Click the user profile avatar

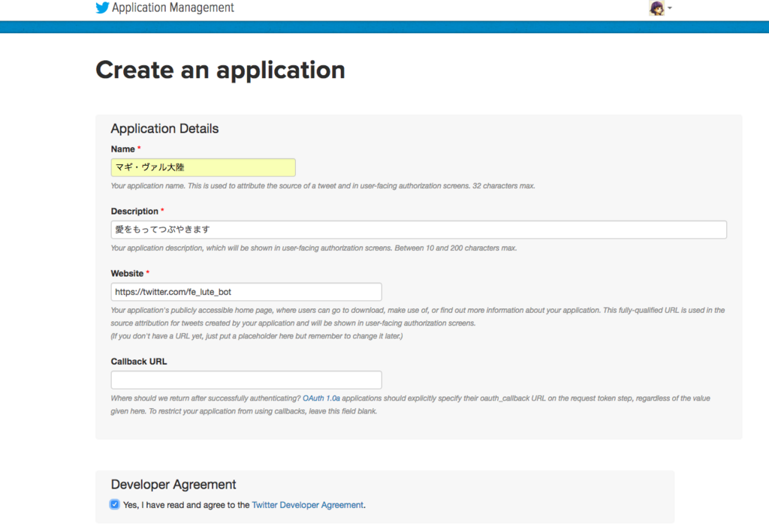(657, 8)
